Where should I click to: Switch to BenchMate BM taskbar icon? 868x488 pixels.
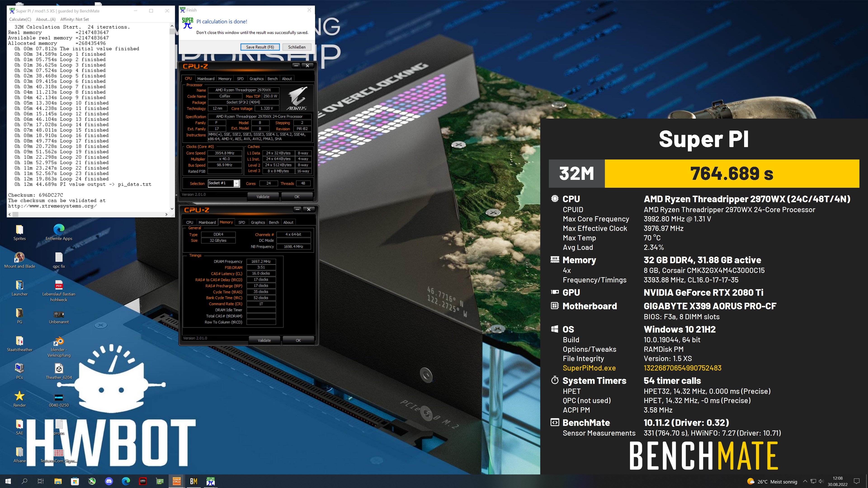[x=193, y=481]
